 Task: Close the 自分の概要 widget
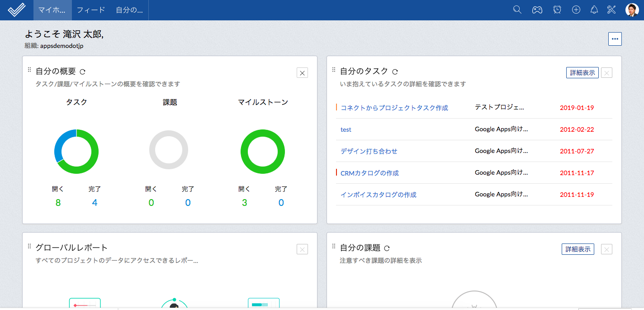(x=302, y=72)
